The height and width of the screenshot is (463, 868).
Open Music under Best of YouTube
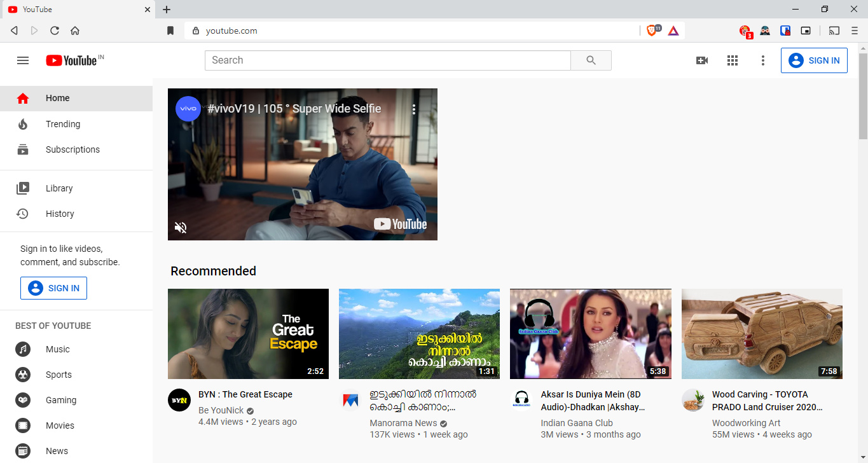76,349
